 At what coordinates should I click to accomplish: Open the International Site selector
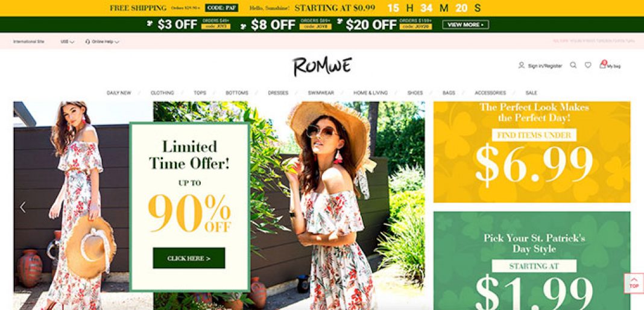pyautogui.click(x=29, y=42)
